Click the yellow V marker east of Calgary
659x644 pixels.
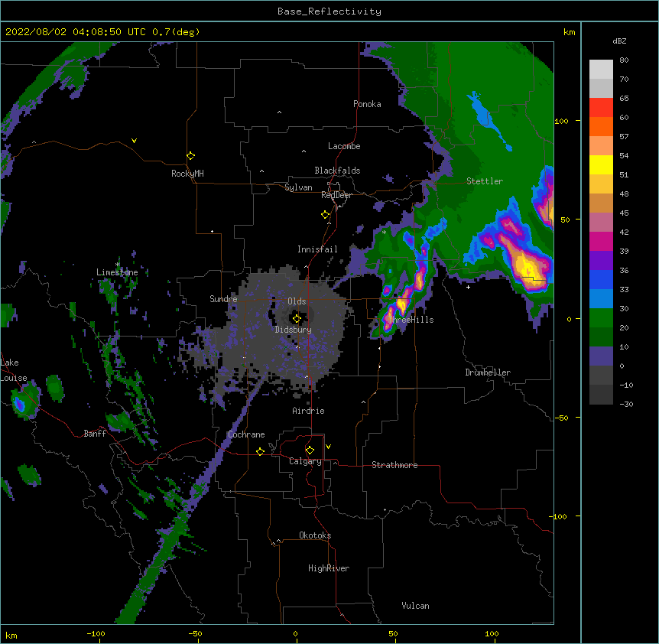coord(328,447)
